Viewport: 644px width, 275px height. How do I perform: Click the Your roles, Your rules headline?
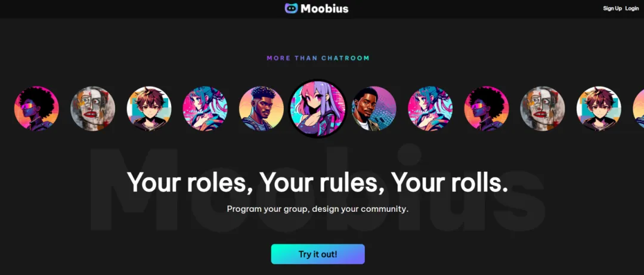pyautogui.click(x=317, y=182)
